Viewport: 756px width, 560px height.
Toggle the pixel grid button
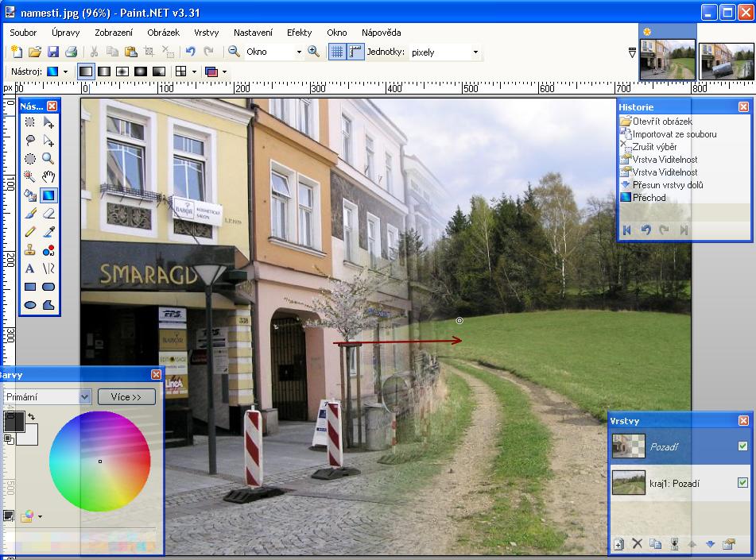point(336,52)
